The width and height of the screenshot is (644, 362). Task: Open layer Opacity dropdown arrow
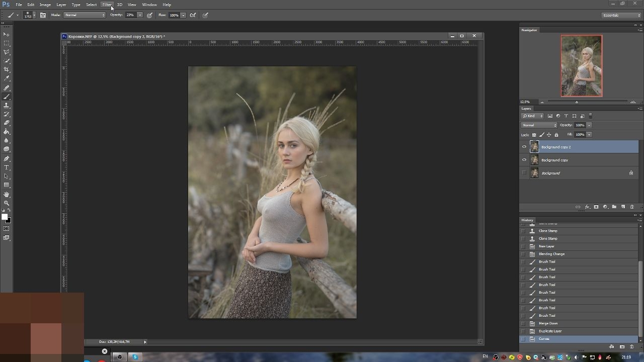tap(589, 125)
